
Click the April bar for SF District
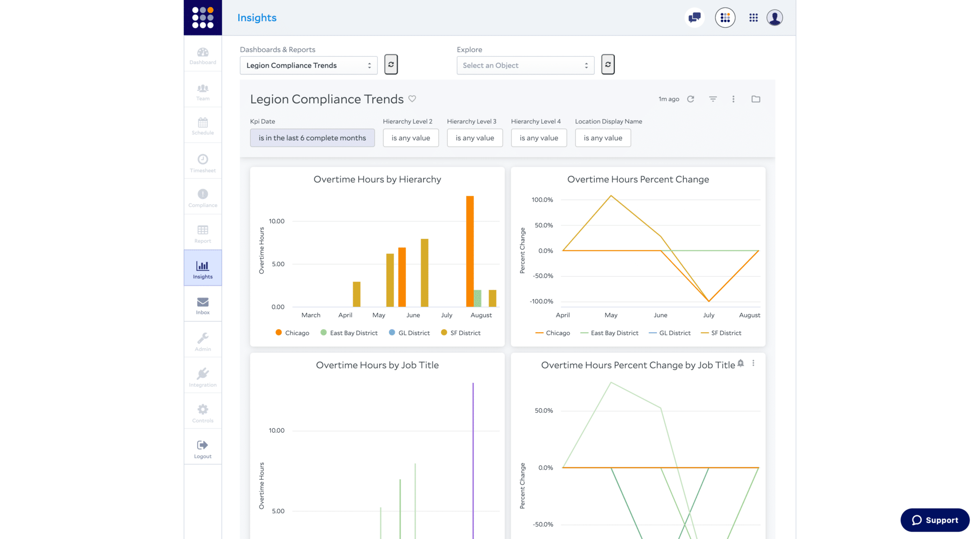356,294
